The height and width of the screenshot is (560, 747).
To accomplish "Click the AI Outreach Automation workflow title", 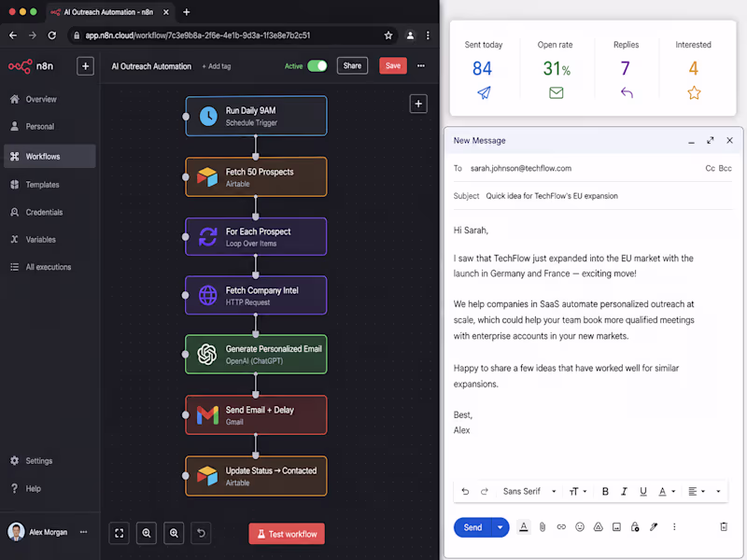I will [151, 66].
